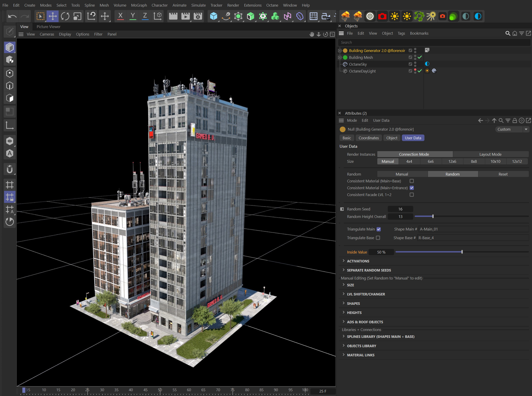Check the Triangulate Base option
The image size is (532, 396).
click(378, 238)
